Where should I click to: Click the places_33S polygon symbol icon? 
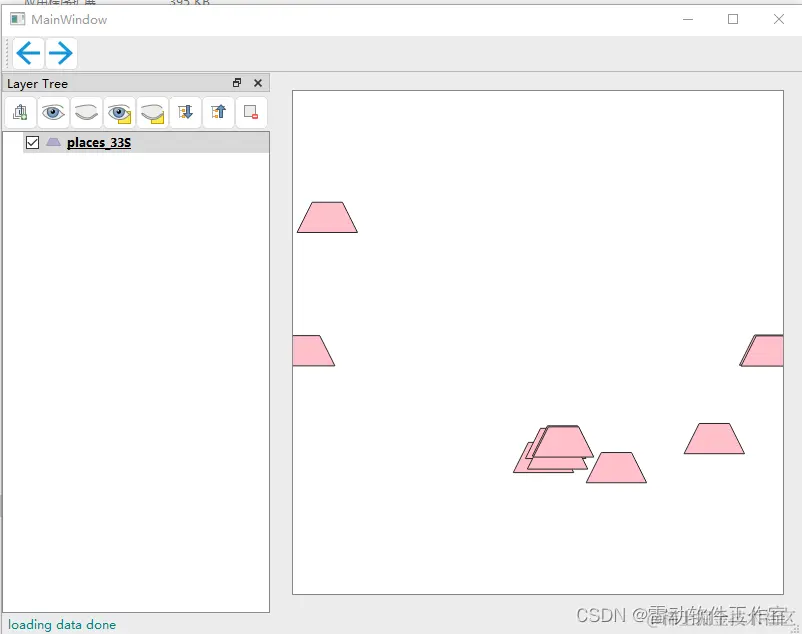[54, 142]
